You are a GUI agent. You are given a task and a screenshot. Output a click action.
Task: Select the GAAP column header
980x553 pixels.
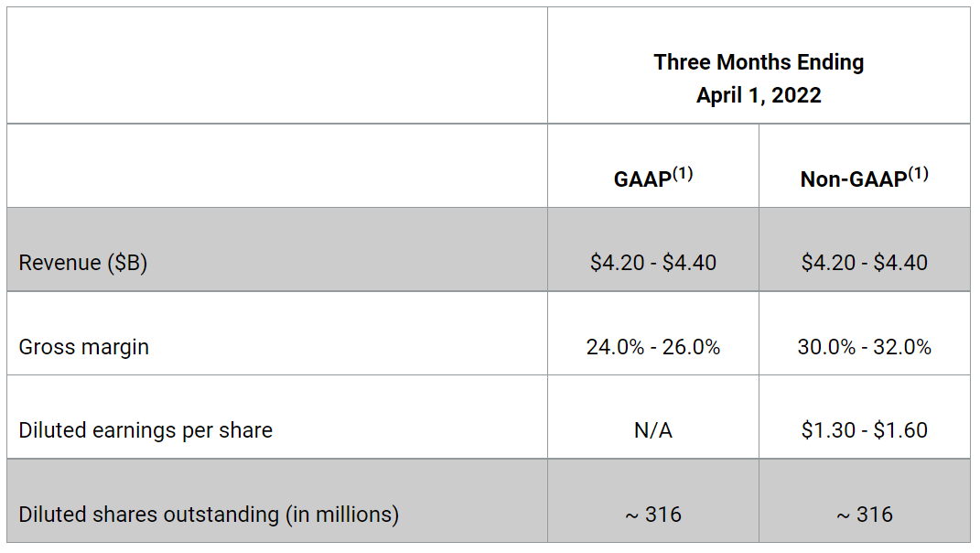pos(653,177)
